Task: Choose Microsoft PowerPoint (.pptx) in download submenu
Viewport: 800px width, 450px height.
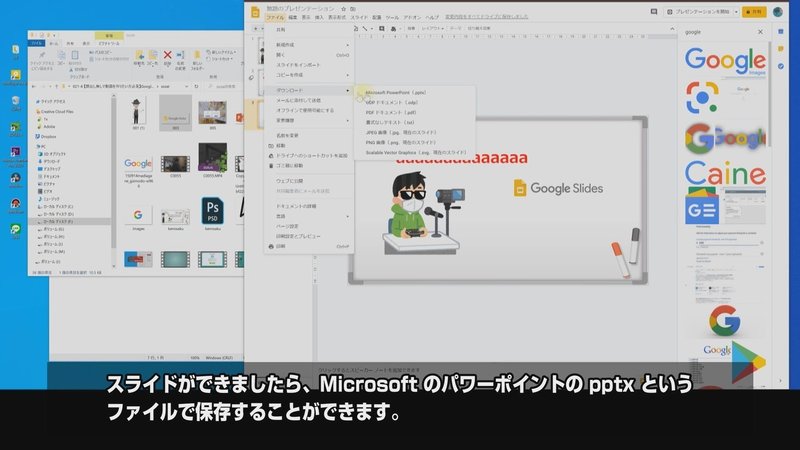Action: [395, 92]
